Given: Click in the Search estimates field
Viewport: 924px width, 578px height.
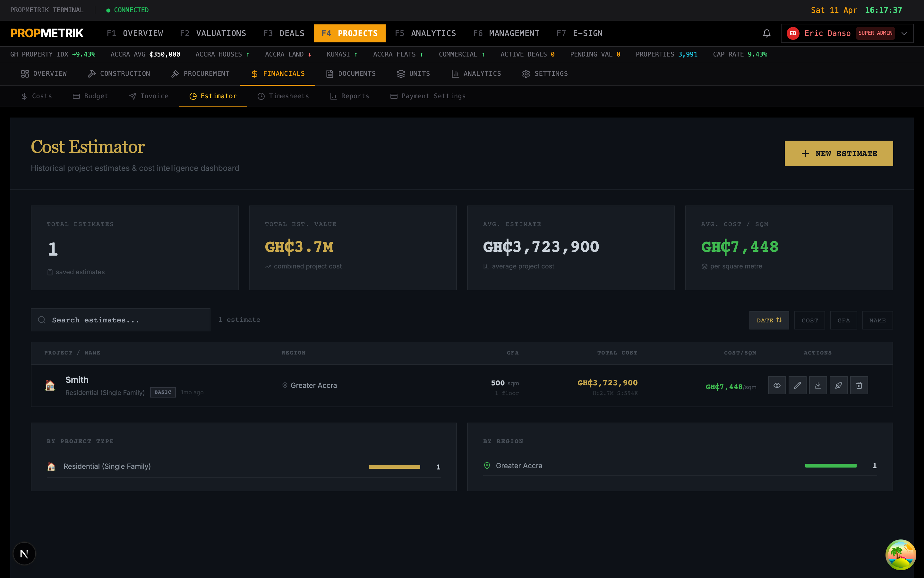Looking at the screenshot, I should (x=121, y=320).
